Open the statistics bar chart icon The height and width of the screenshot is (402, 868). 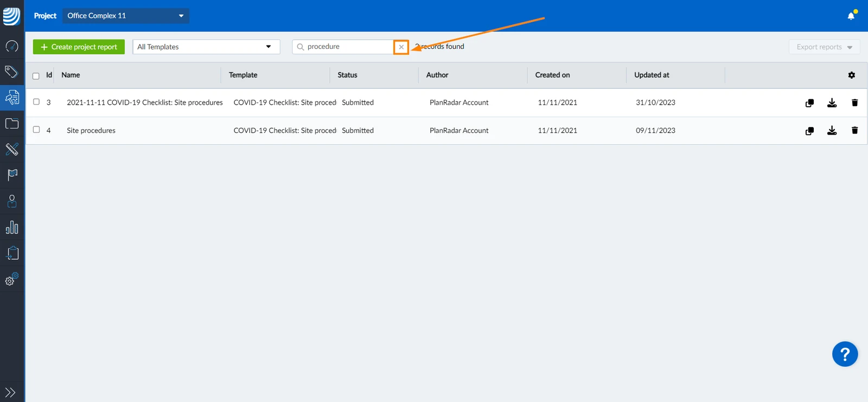click(x=12, y=227)
